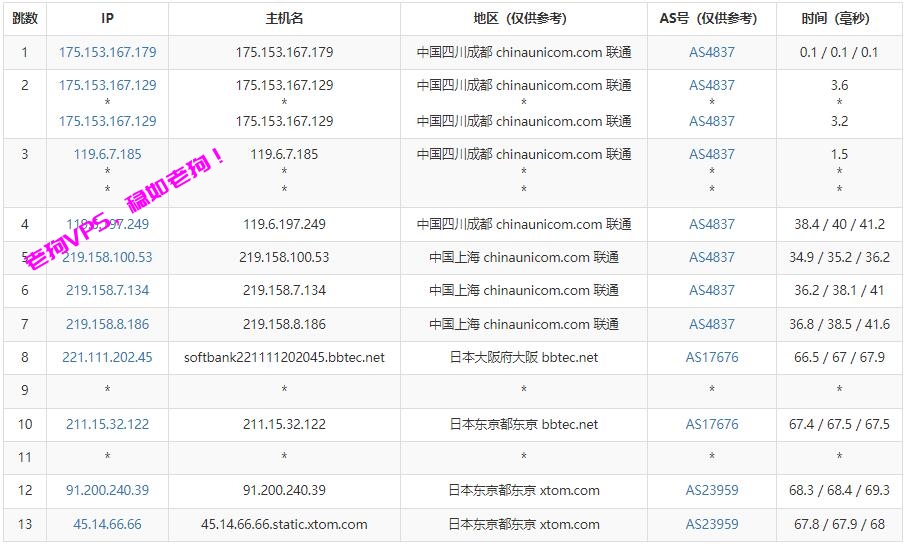Image resolution: width=906 pixels, height=547 pixels.
Task: Click the AS17676 link in hop 10 row
Action: (711, 424)
